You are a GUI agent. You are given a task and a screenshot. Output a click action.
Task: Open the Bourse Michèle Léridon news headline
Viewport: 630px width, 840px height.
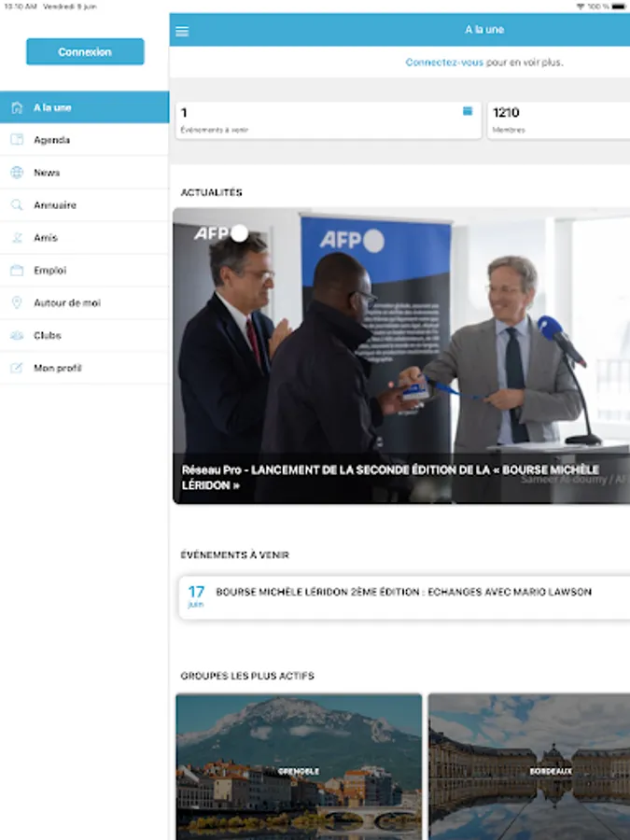click(x=390, y=477)
